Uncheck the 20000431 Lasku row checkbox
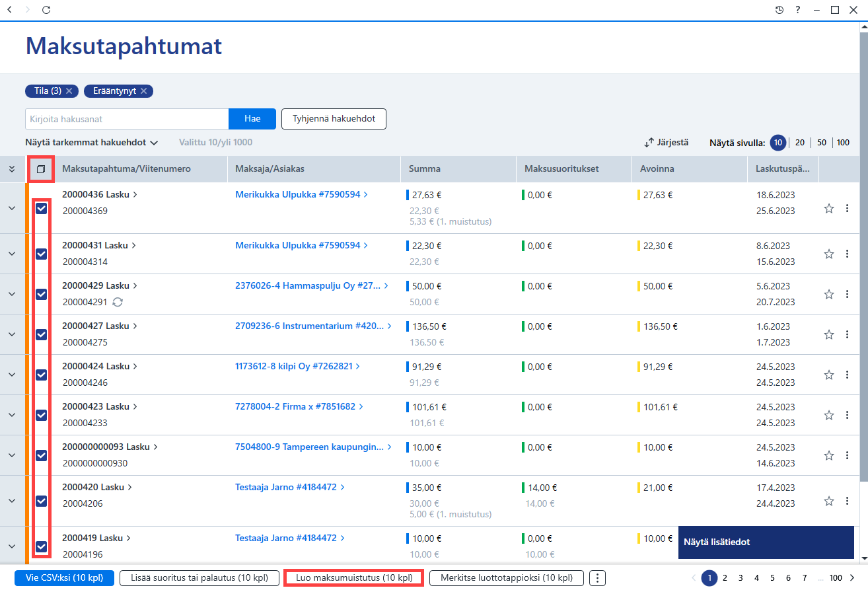Viewport: 868px width, 590px height. coord(41,254)
